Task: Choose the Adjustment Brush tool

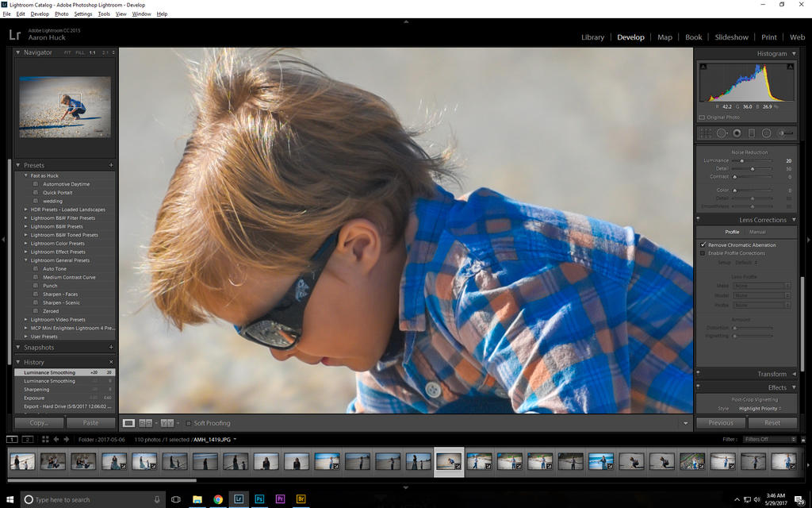Action: [785, 133]
